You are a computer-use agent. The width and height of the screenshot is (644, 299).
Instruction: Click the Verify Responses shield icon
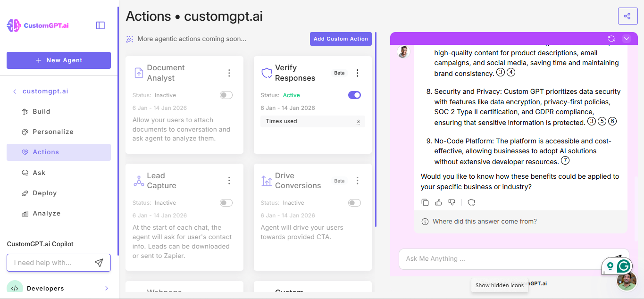click(x=267, y=73)
